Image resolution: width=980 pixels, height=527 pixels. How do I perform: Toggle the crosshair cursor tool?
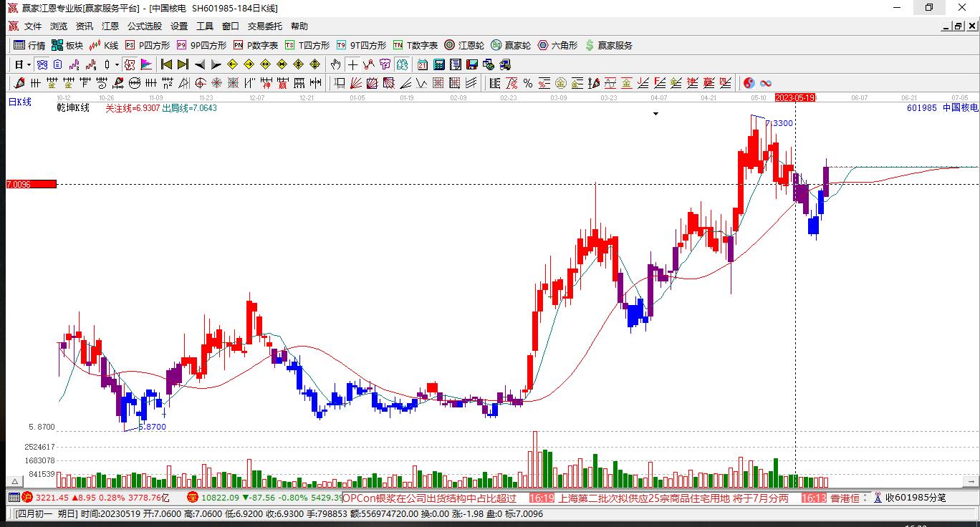click(352, 64)
